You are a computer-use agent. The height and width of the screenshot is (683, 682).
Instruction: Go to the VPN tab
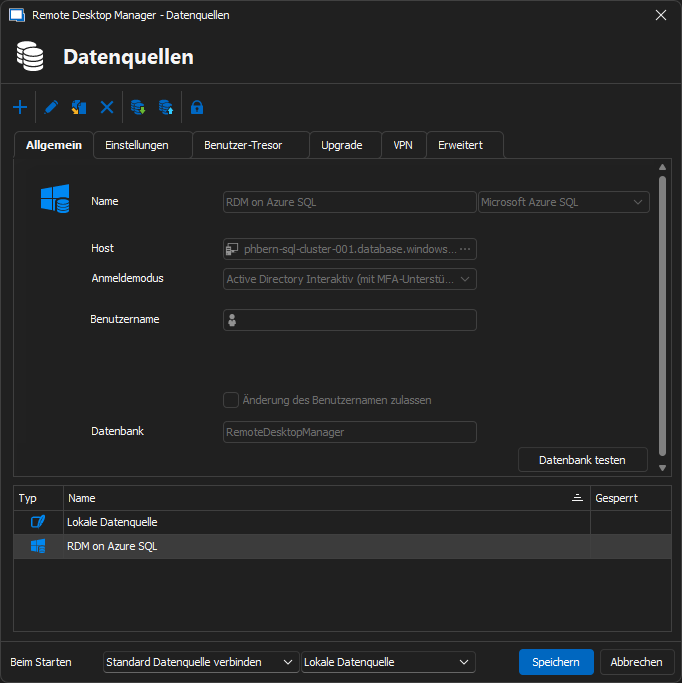click(x=403, y=145)
